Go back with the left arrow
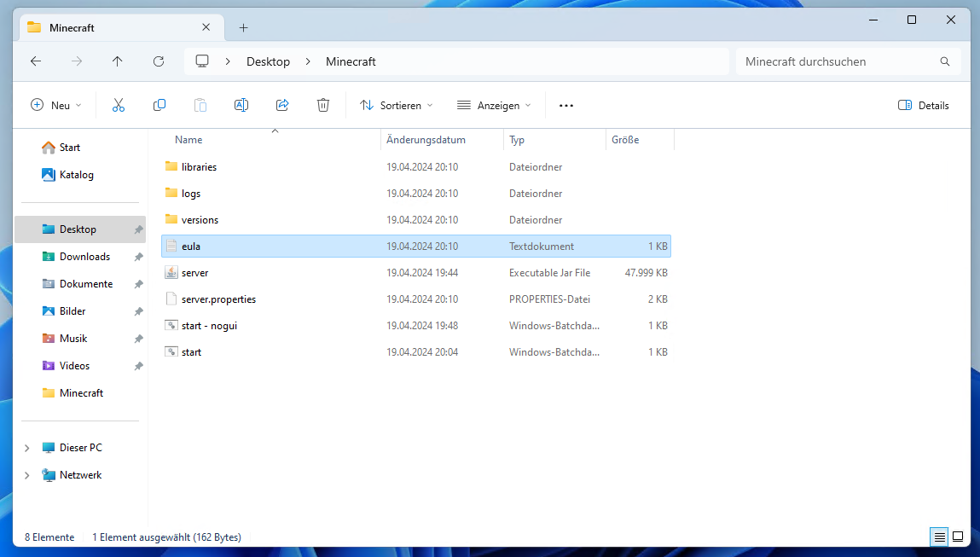This screenshot has width=980, height=557. tap(36, 61)
